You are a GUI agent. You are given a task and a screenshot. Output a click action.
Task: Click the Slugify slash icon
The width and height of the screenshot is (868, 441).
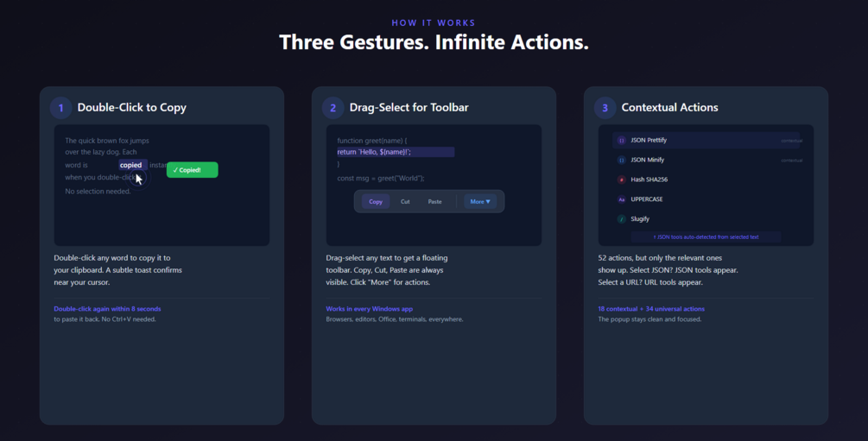(621, 219)
